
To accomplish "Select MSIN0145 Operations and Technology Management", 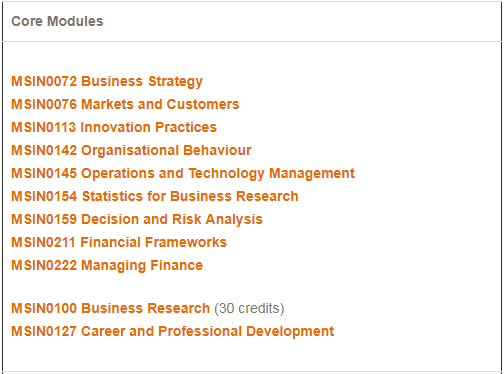I will pyautogui.click(x=183, y=174).
